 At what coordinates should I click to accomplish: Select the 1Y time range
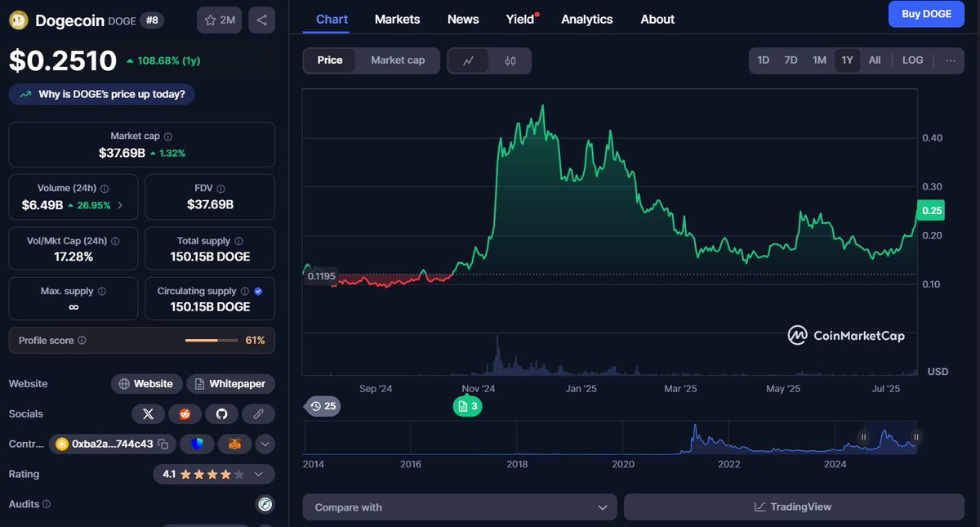[x=847, y=60]
